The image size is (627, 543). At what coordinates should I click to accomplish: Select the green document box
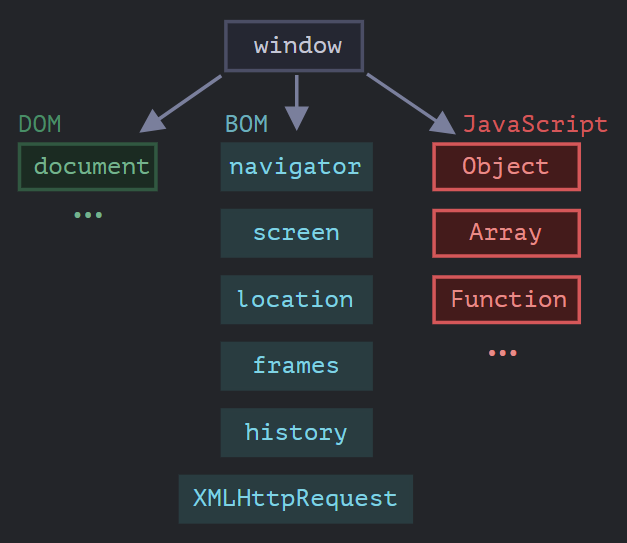click(88, 167)
